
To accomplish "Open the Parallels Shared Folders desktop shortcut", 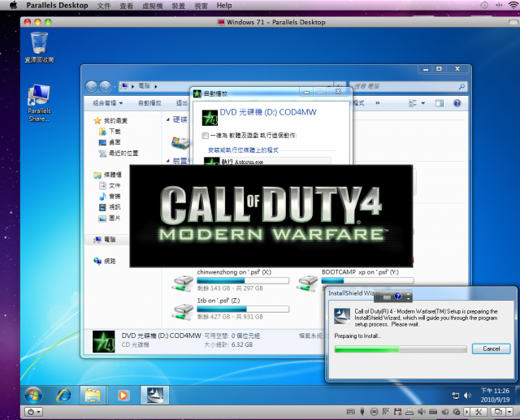I will coord(39,103).
